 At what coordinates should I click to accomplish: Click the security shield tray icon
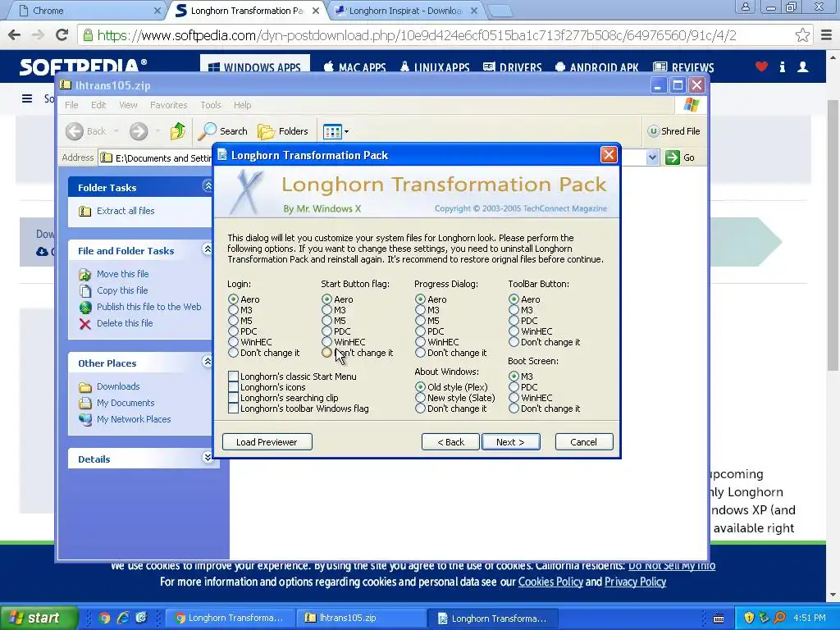click(749, 618)
